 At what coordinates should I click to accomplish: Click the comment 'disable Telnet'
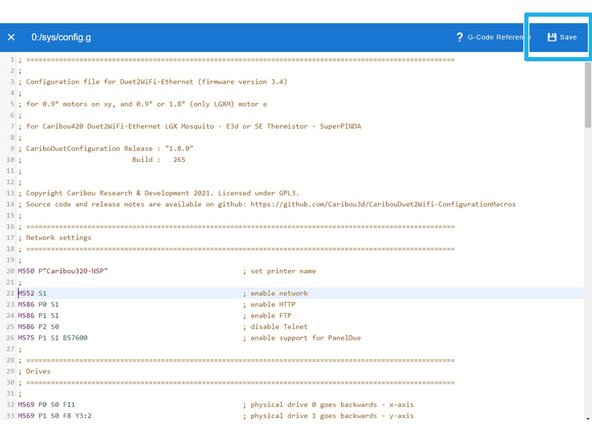click(x=279, y=327)
